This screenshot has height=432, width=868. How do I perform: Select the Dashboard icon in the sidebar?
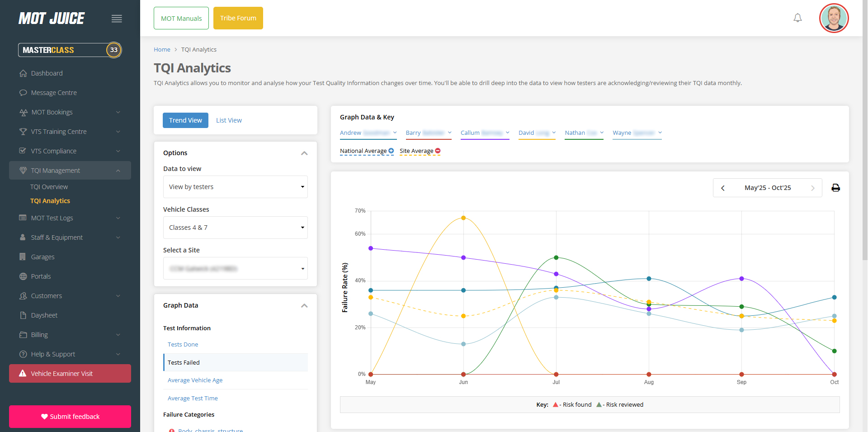pyautogui.click(x=23, y=73)
